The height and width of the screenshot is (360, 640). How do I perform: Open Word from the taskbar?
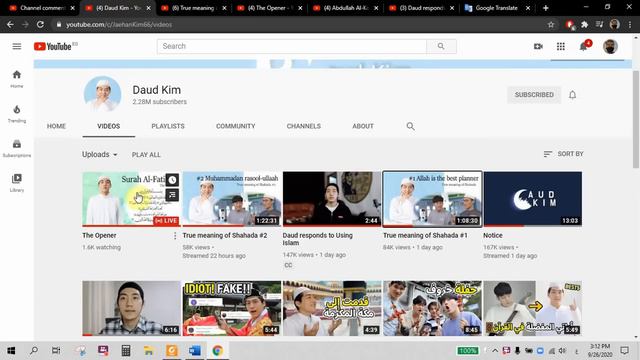195,350
